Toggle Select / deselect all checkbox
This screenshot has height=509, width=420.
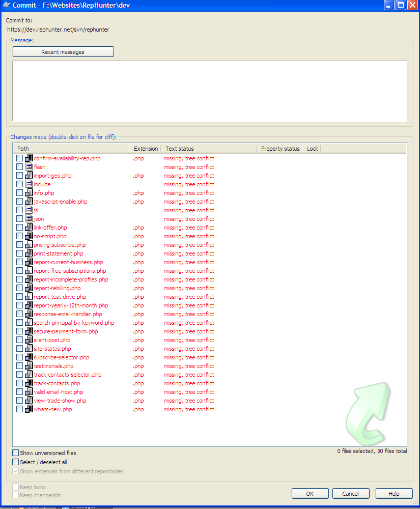click(x=16, y=462)
